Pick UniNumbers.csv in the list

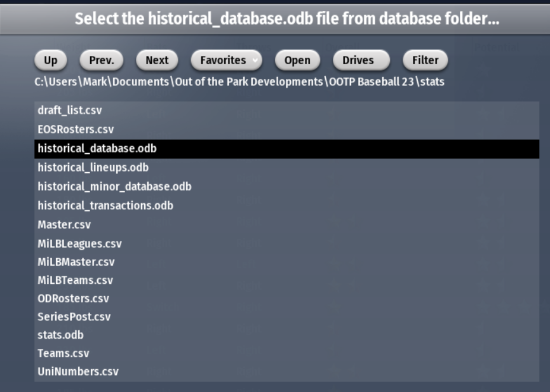click(78, 372)
